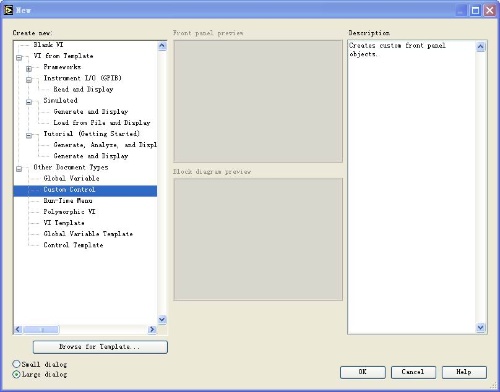
Task: Click the tree horizontal scroll left arrow
Action: [x=18, y=329]
